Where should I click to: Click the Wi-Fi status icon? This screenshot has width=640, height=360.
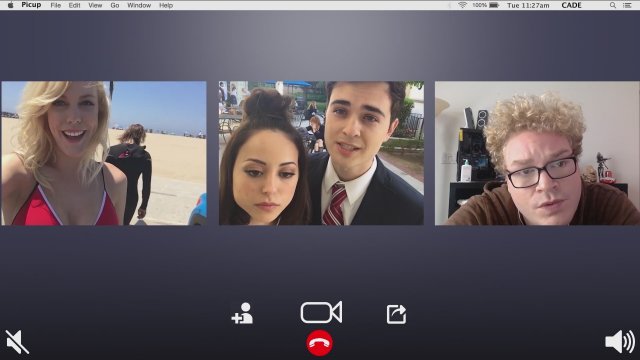[462, 5]
